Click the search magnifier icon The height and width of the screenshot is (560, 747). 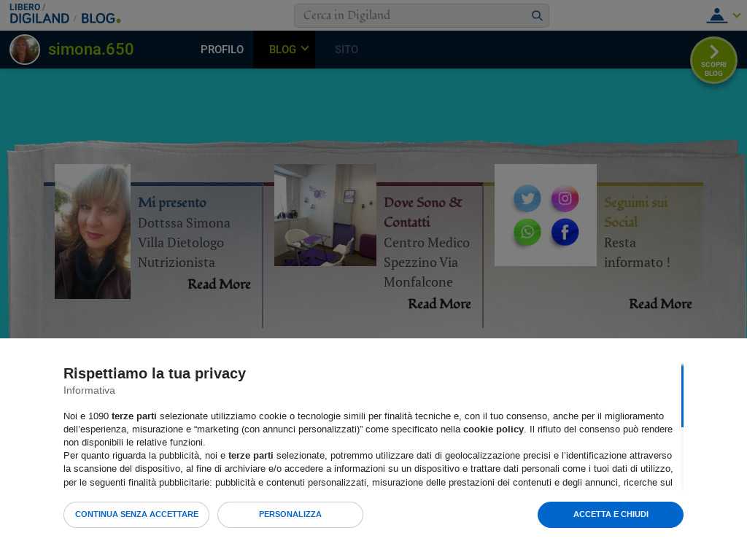(x=537, y=15)
